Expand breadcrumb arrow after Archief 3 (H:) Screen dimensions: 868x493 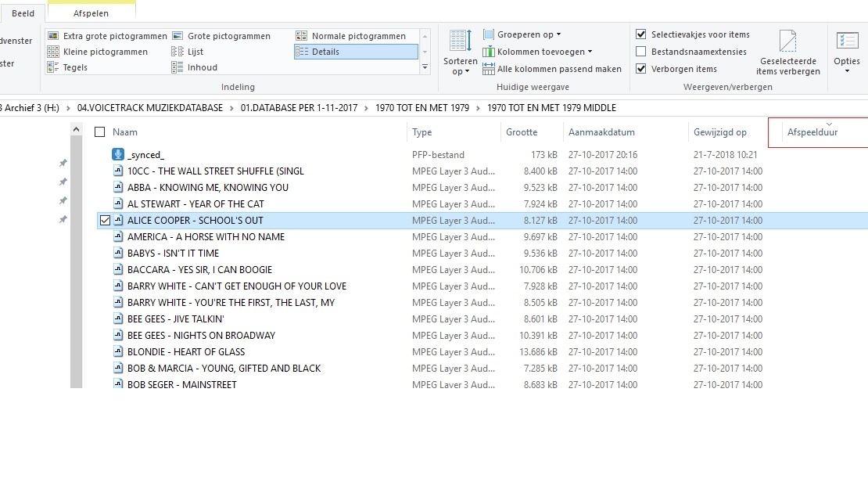[x=68, y=108]
